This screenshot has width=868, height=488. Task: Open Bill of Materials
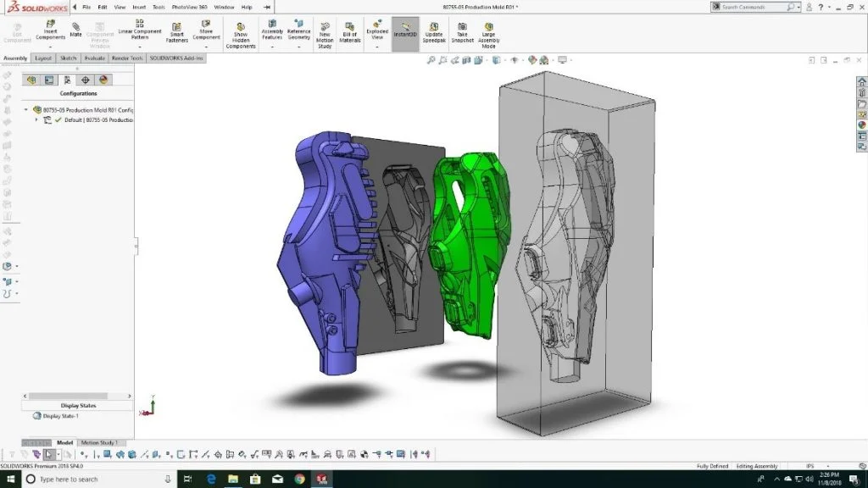coord(350,32)
